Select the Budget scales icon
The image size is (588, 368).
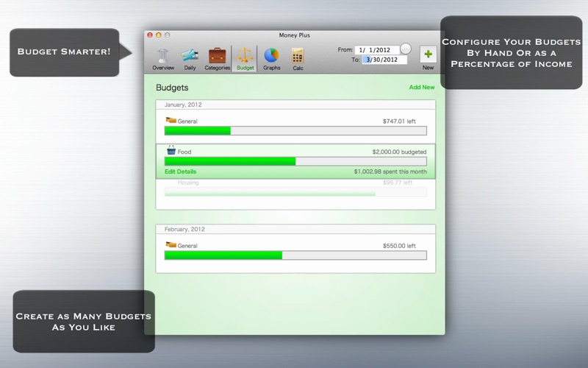click(245, 57)
